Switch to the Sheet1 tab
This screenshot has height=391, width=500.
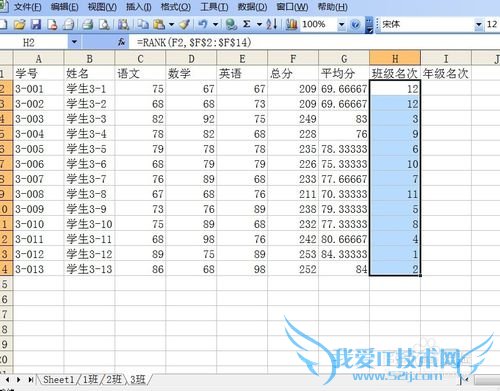tap(58, 379)
